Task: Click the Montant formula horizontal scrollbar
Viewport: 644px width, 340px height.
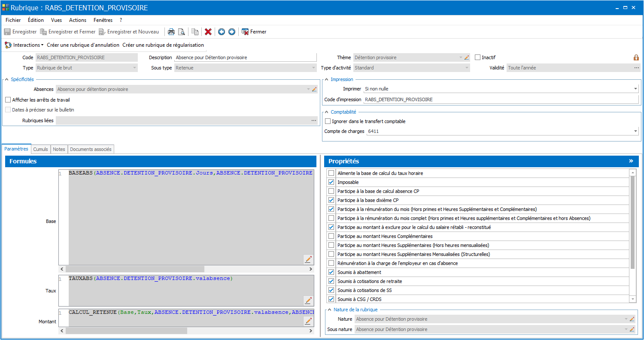Action: (127, 331)
